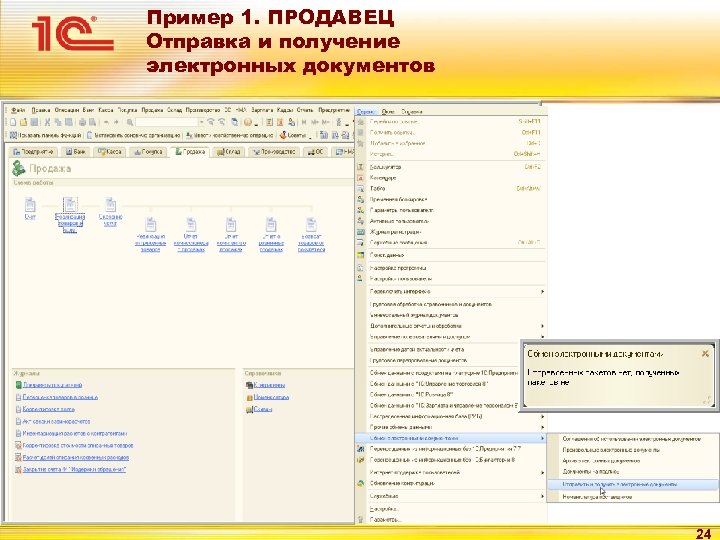The height and width of the screenshot is (540, 720).
Task: Open the Корректировка долга journal link
Action: (48, 409)
